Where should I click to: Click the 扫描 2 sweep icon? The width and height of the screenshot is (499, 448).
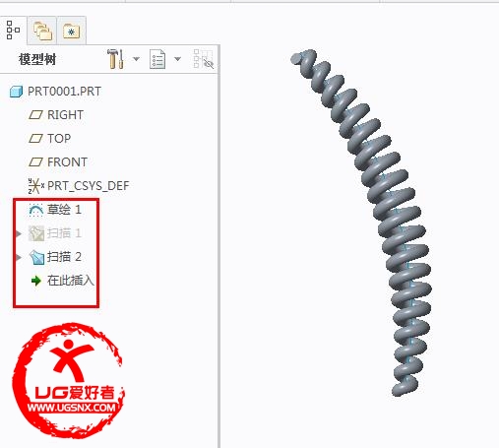(36, 257)
